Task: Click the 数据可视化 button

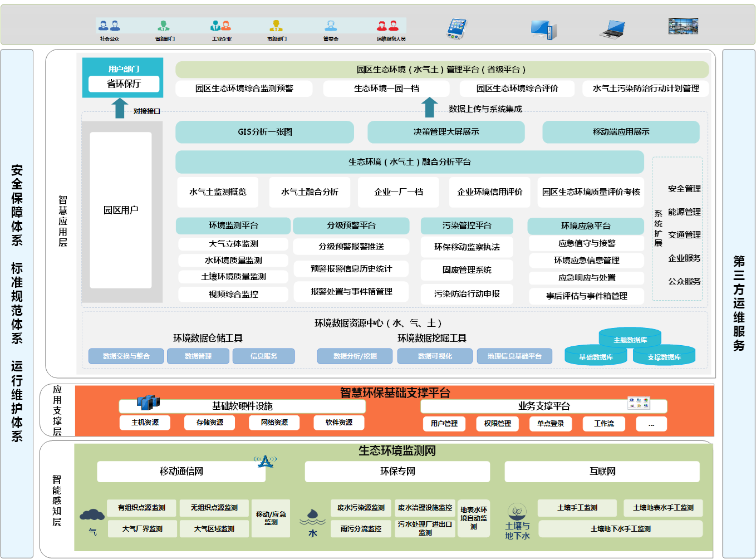Action: coord(435,356)
